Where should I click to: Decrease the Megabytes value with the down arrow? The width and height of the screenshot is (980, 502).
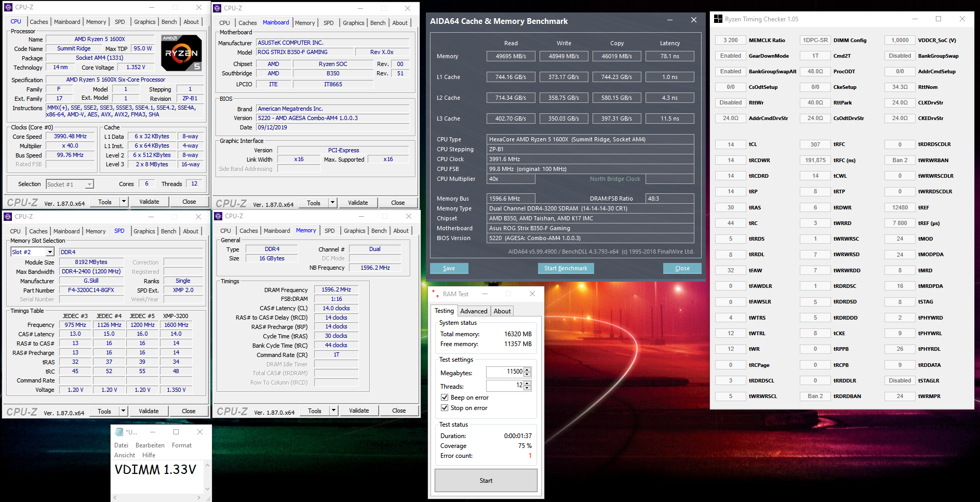[527, 374]
